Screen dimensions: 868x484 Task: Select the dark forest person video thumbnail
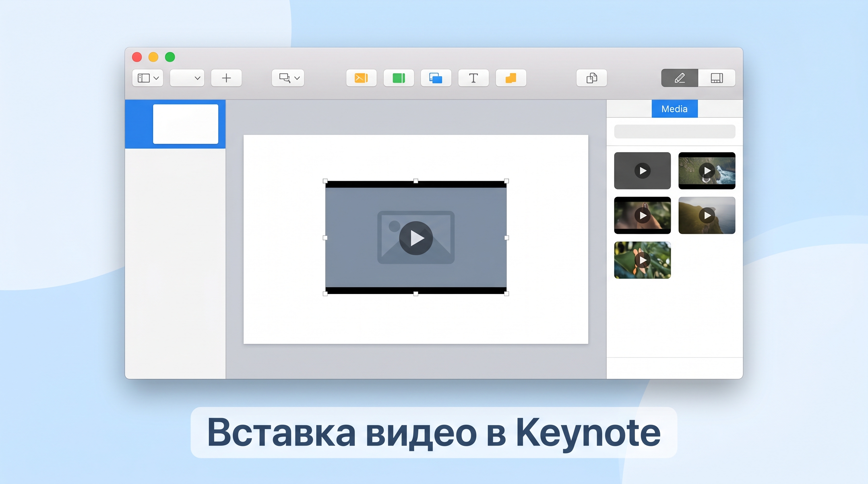(x=642, y=216)
